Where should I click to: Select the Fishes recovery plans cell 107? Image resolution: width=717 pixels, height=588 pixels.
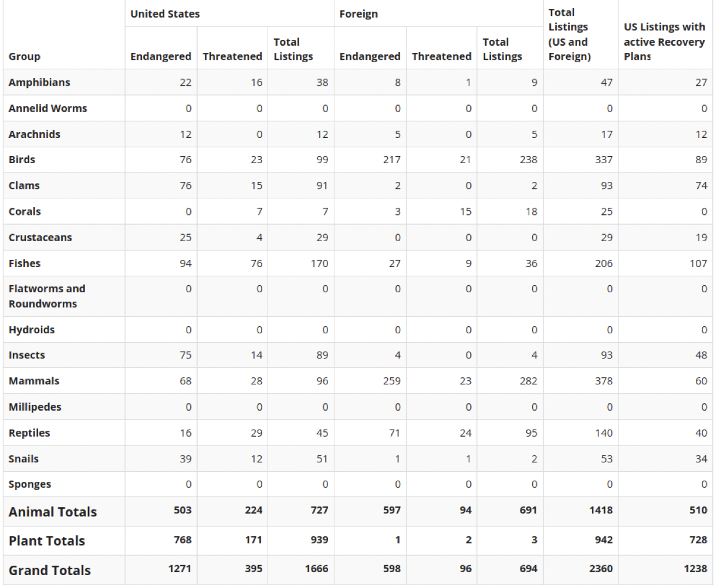pyautogui.click(x=698, y=263)
